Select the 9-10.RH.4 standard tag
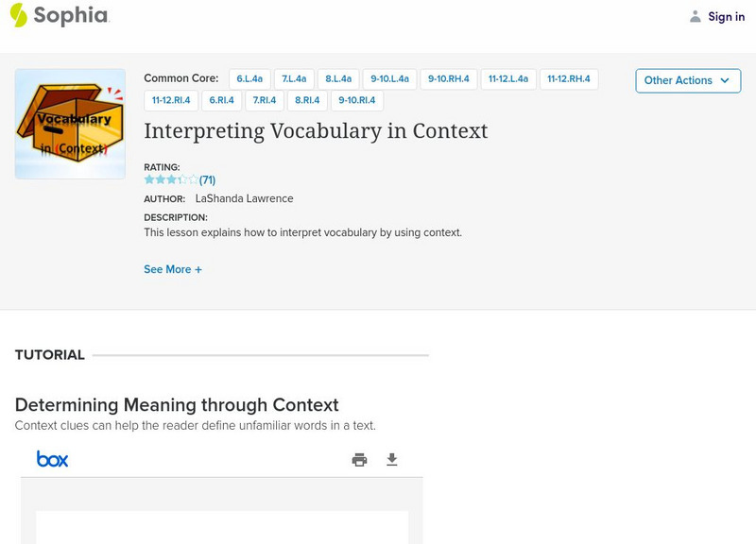Viewport: 756px width, 544px height. [448, 79]
